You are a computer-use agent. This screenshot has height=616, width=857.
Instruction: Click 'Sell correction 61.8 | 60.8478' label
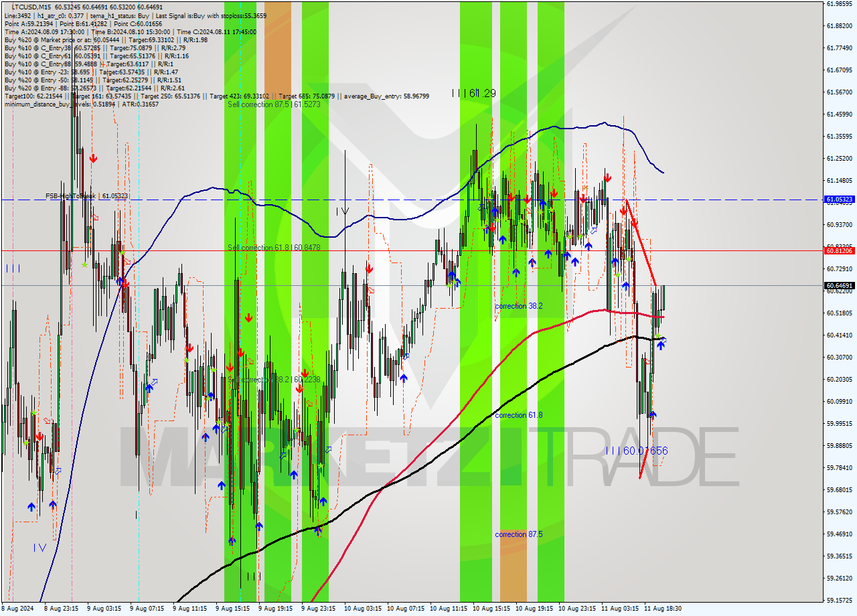[274, 247]
